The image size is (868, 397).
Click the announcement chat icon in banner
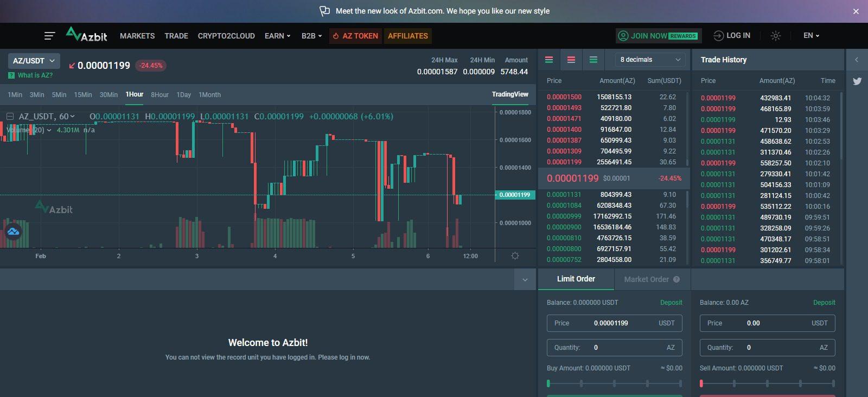[324, 11]
